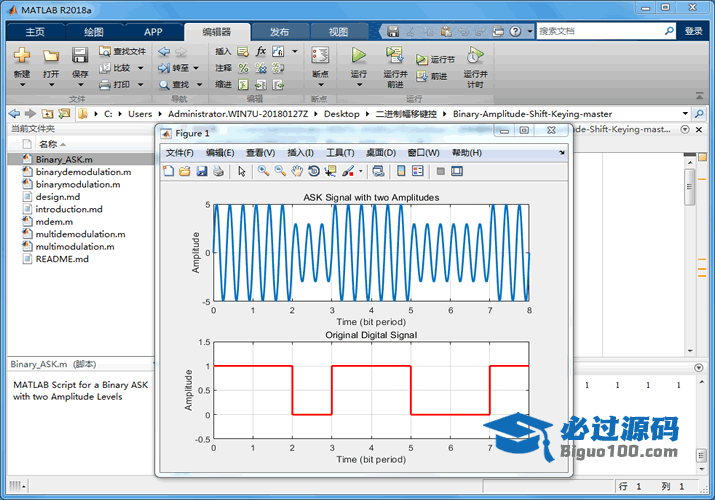The image size is (715, 500).
Task: Click Run and Time (运行并计时) icon
Action: pos(475,55)
